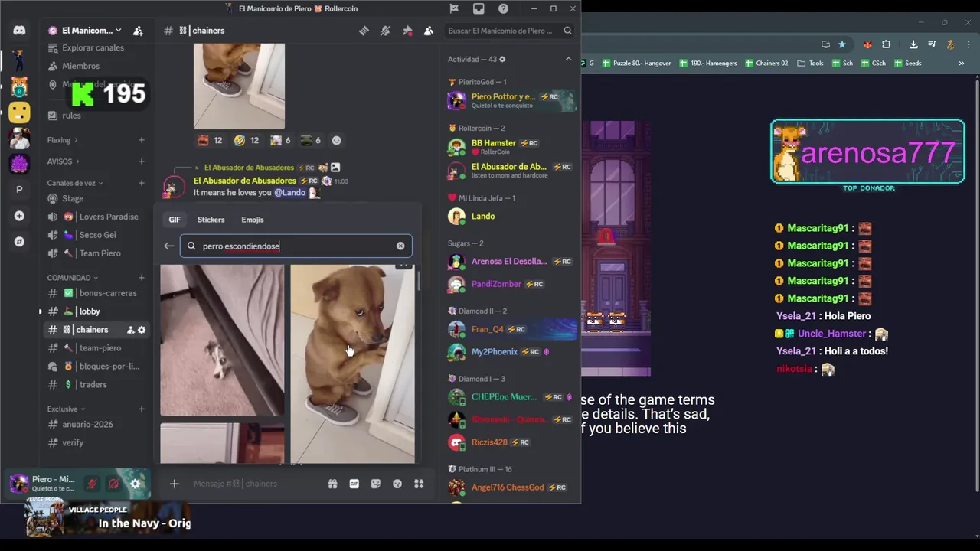Select the yellow emoji face server icon
The height and width of the screenshot is (551, 980).
19,112
